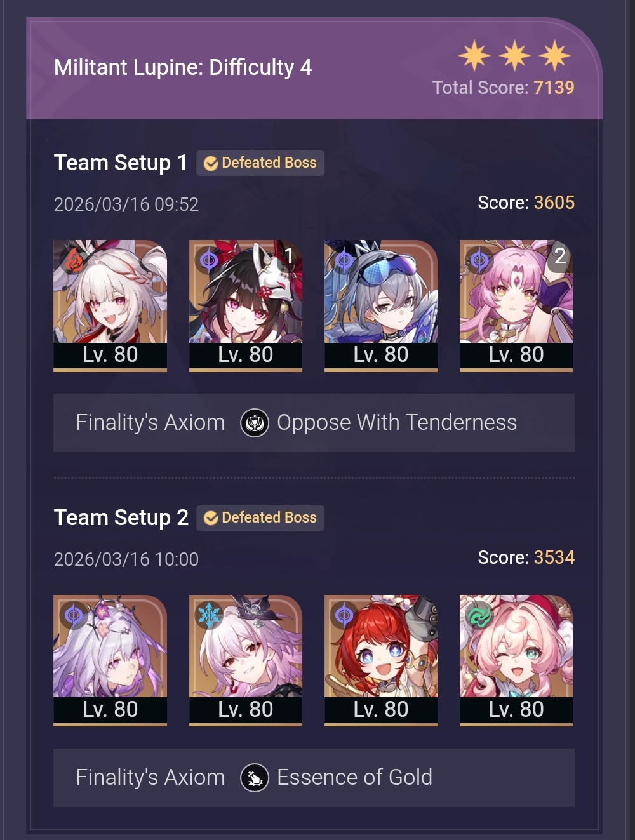
Task: Click the Finality's Axiom Essence of Gold bar
Action: point(314,778)
